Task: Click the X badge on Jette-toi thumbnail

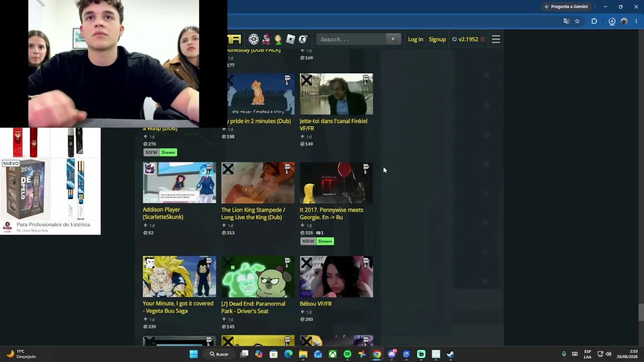Action: coord(306,80)
